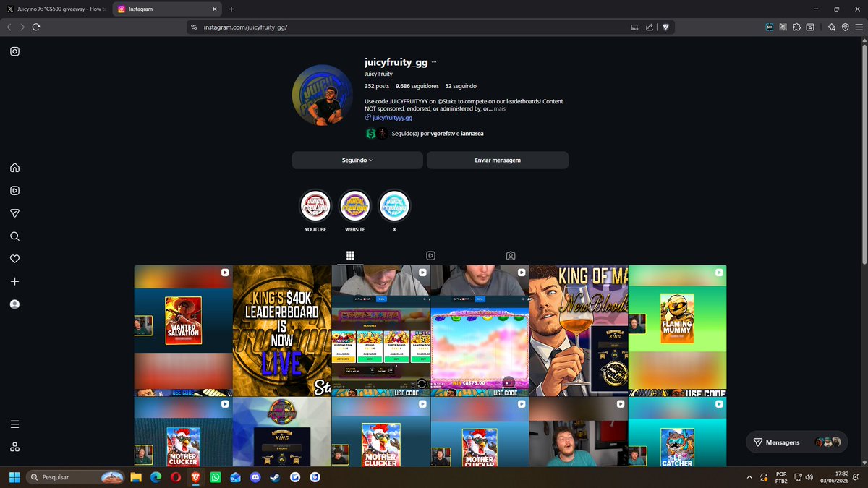
Task: Open Reels in the Instagram sidebar
Action: click(x=14, y=191)
